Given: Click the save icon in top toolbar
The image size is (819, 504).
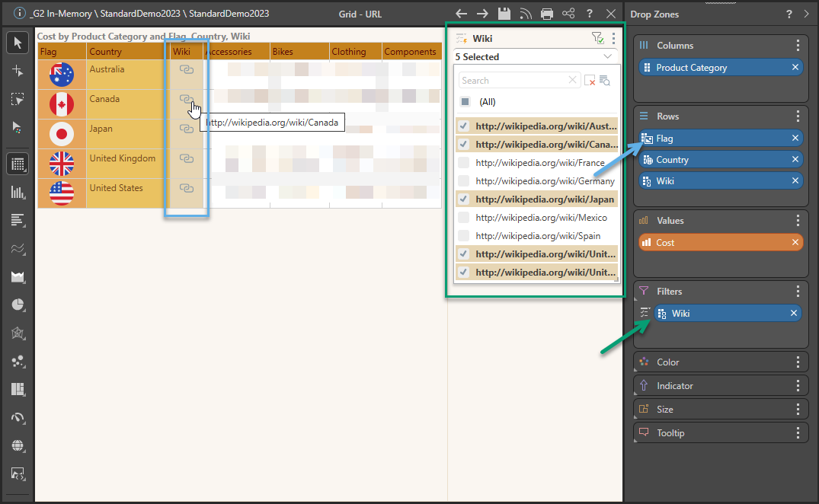Looking at the screenshot, I should coord(504,14).
